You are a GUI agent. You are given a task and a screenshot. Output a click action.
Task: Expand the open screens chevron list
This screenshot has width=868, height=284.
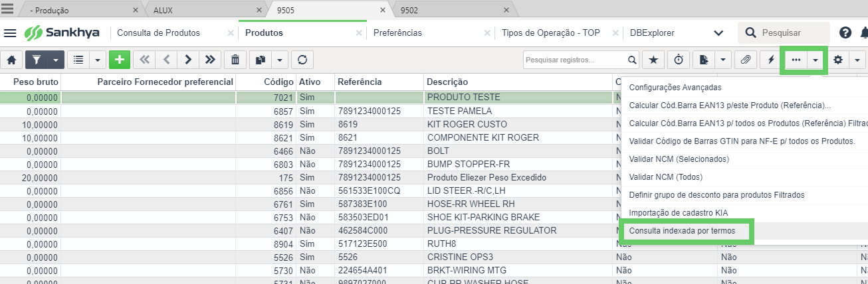[x=718, y=33]
